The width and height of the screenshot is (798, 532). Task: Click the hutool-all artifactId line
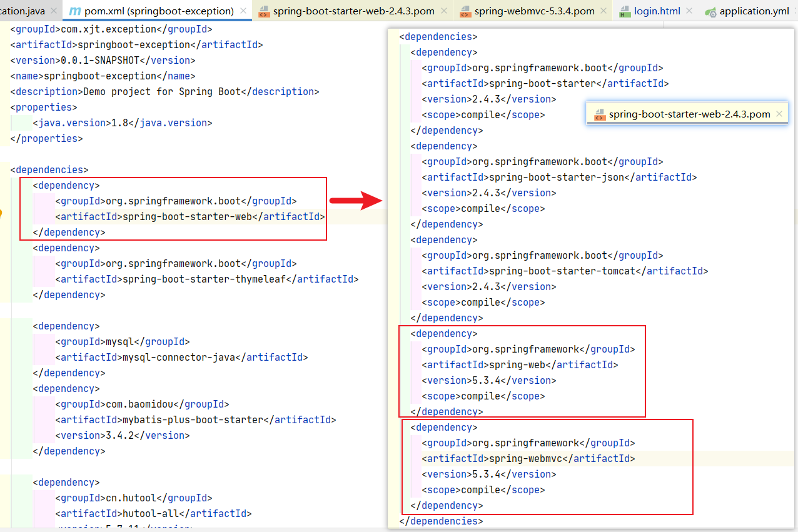click(x=153, y=514)
